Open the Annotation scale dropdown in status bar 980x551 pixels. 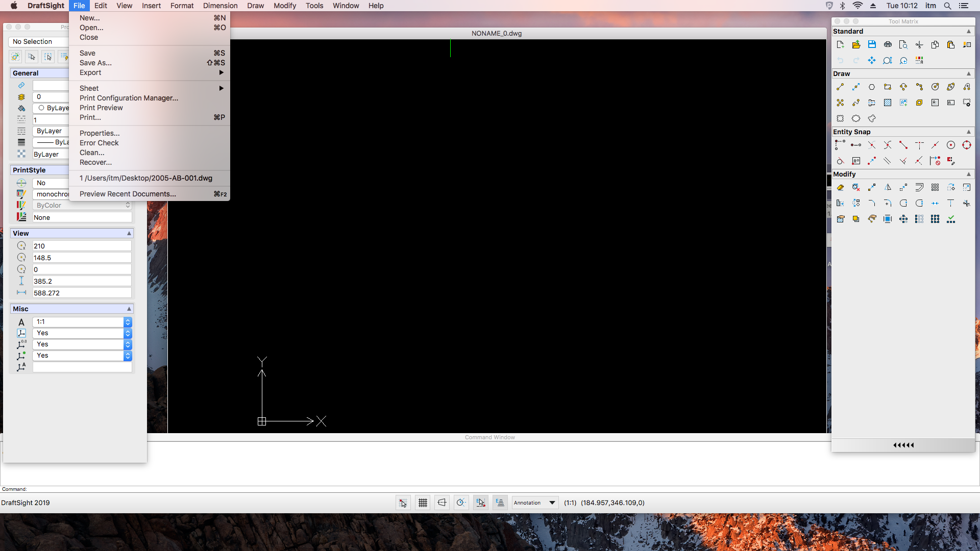tap(535, 503)
